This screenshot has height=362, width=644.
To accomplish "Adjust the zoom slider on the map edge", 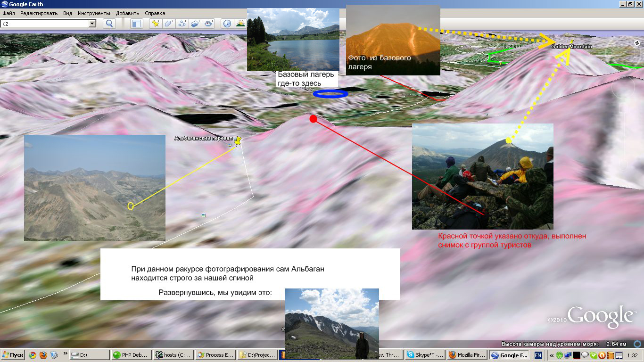I will click(x=624, y=137).
